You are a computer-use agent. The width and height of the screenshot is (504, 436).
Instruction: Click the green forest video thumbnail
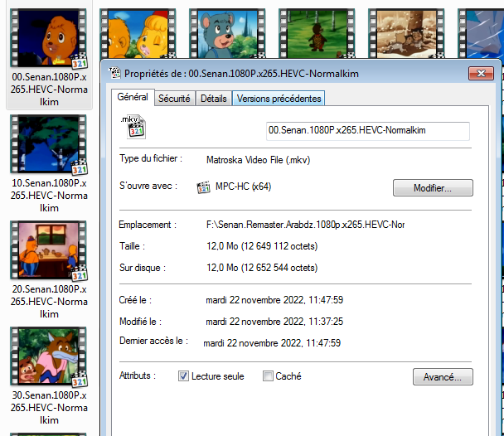tap(317, 34)
